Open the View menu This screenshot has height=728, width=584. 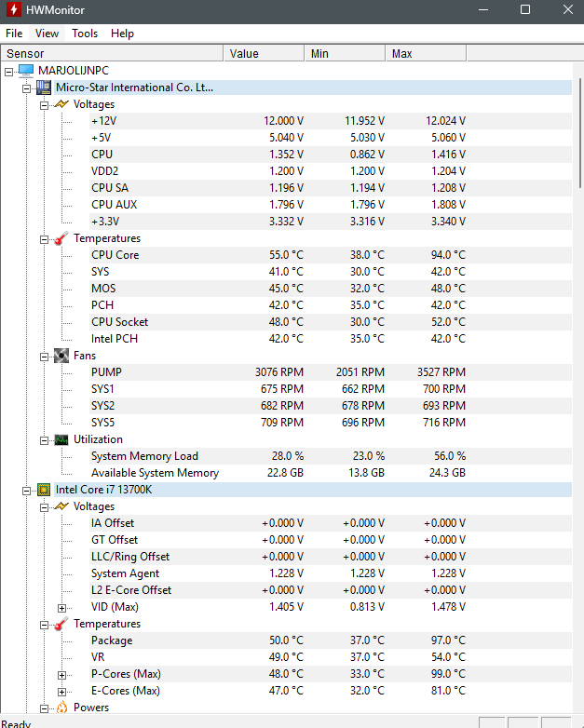pos(47,34)
